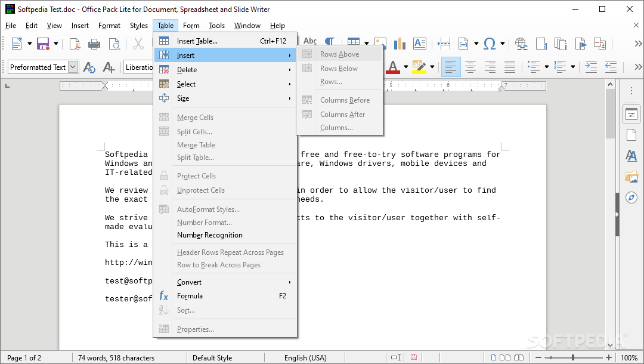The height and width of the screenshot is (364, 644).
Task: Open the Convert submenu
Action: click(225, 282)
